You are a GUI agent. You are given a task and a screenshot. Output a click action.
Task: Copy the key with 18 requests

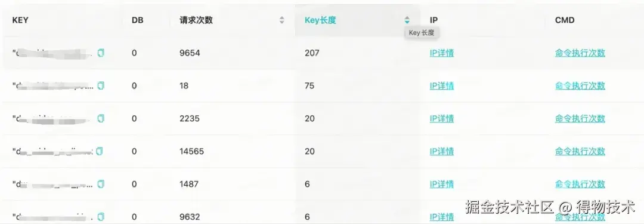click(101, 85)
